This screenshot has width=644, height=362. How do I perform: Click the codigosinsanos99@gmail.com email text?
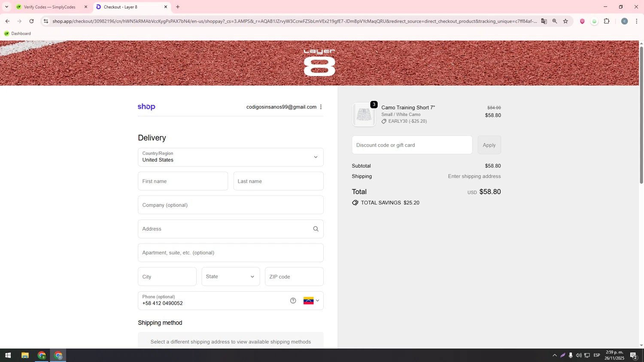pos(281,107)
